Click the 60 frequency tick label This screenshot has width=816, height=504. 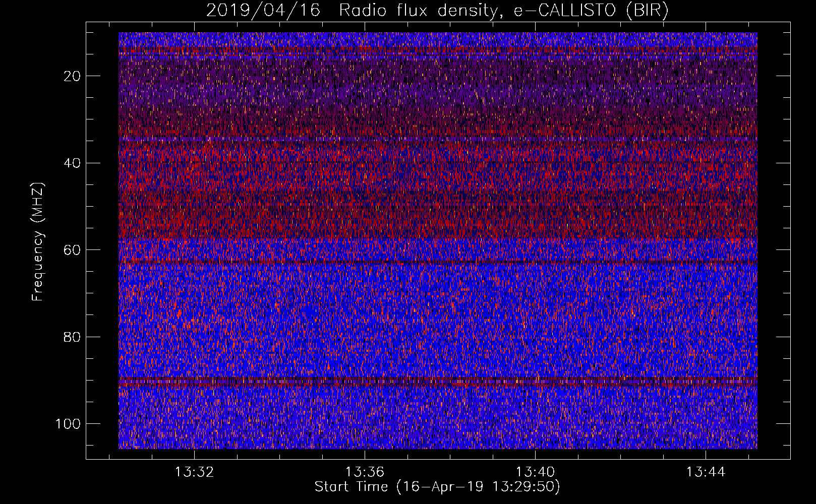pyautogui.click(x=72, y=250)
